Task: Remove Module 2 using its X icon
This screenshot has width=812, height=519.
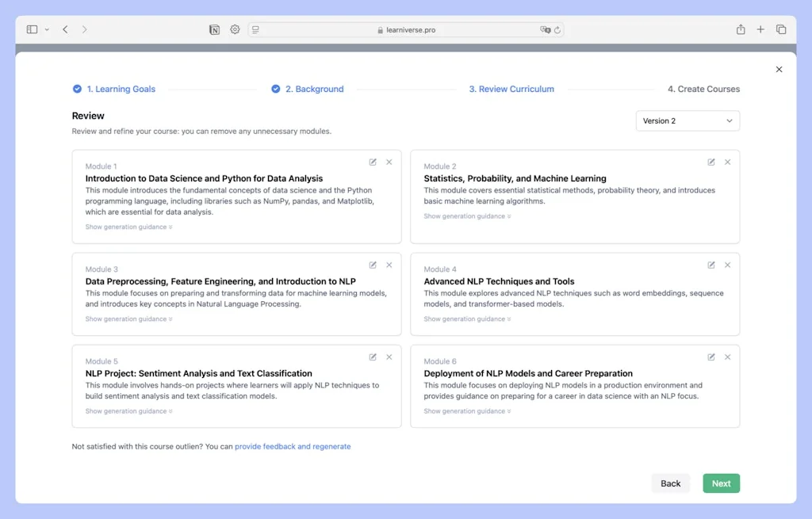Action: coord(727,162)
